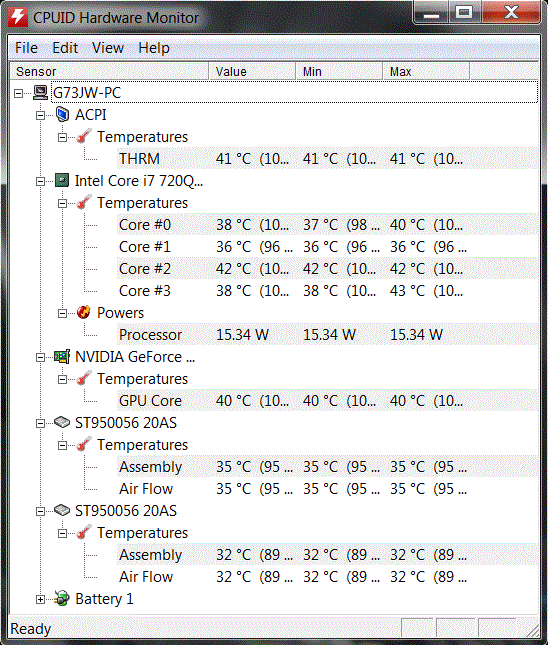Collapse the G73JW-PC root node
Image resolution: width=548 pixels, height=645 pixels.
pos(19,93)
